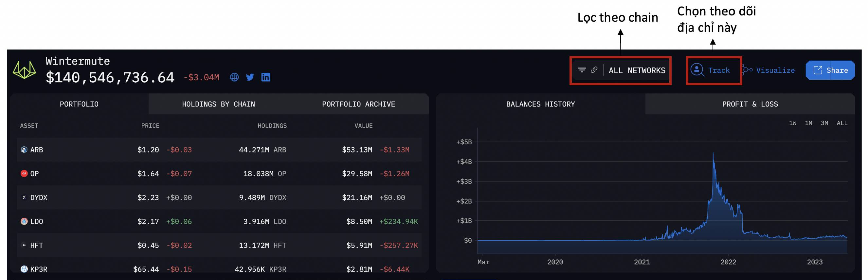
Task: Set chart range to ALL
Action: pyautogui.click(x=842, y=123)
